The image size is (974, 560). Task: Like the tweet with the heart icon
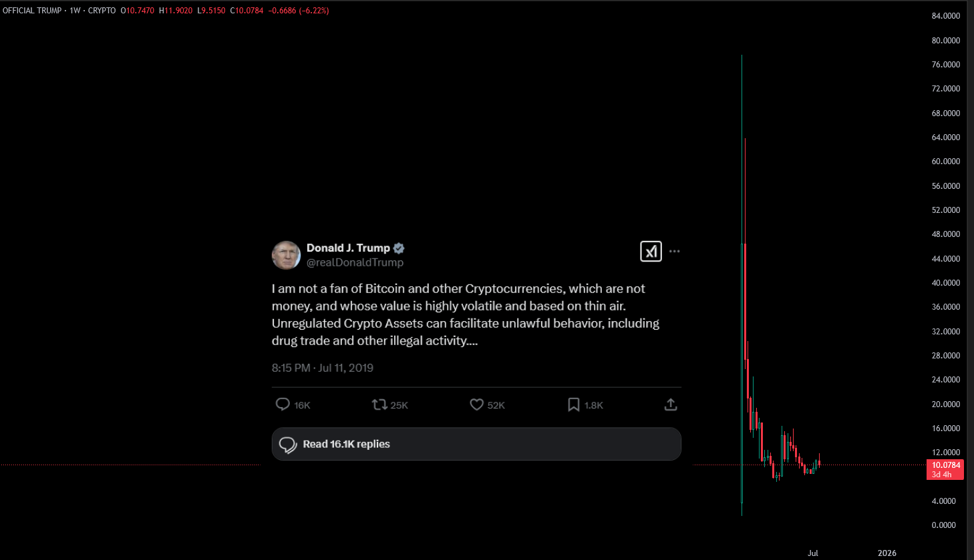(x=476, y=404)
